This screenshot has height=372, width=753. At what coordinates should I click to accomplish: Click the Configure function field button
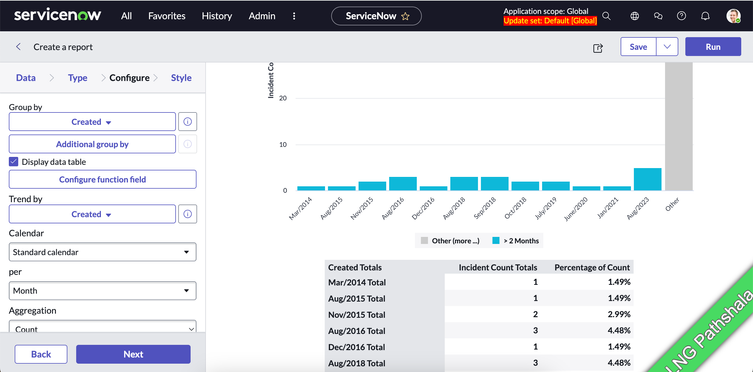click(x=102, y=180)
